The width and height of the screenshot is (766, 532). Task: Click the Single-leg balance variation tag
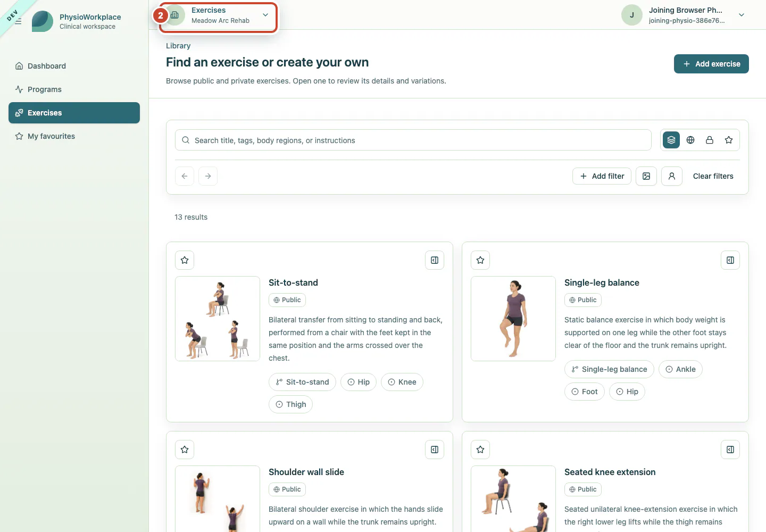(x=609, y=369)
